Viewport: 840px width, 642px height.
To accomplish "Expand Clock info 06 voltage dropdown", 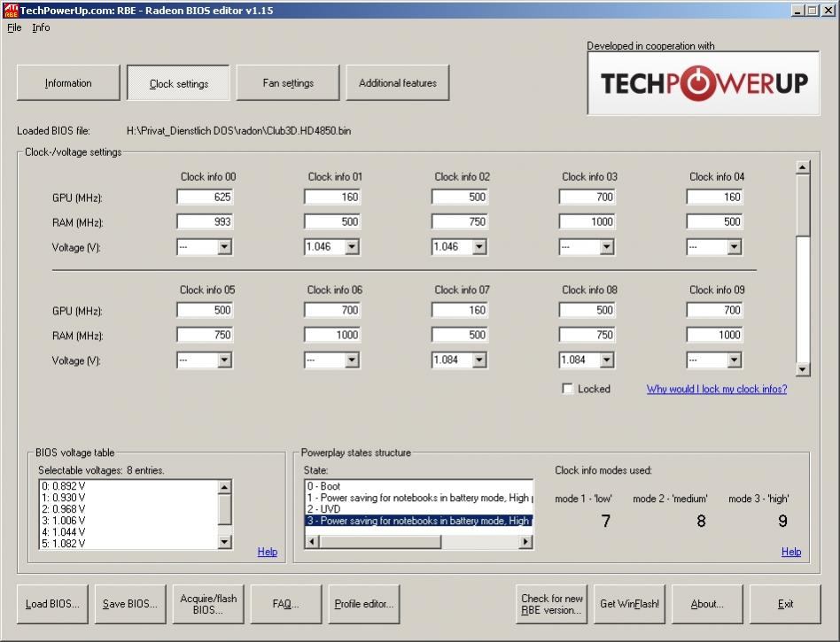I will [352, 360].
